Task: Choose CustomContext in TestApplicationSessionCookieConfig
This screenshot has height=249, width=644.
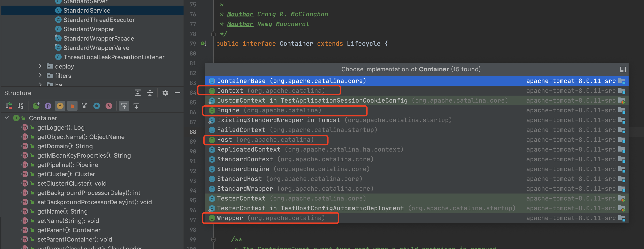Action: [x=417, y=100]
